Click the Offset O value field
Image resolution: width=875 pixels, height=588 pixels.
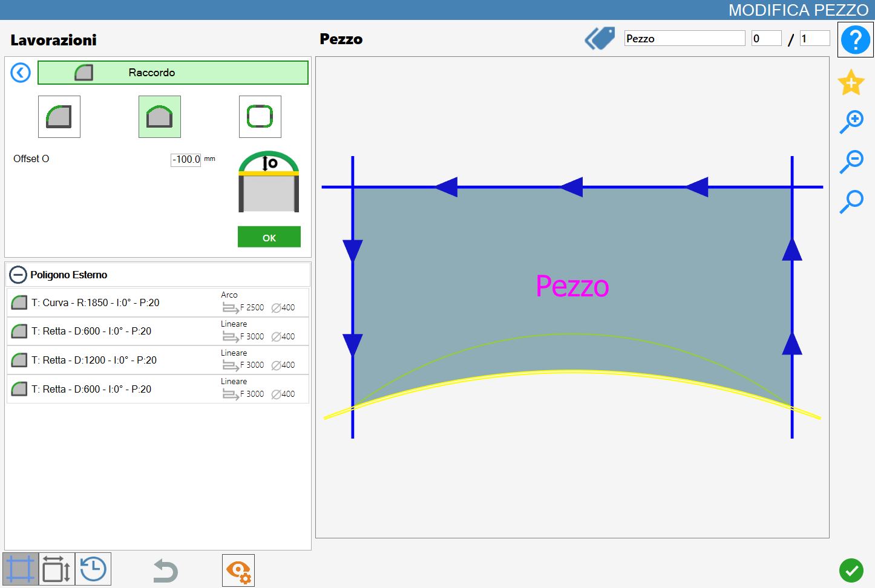tap(186, 160)
